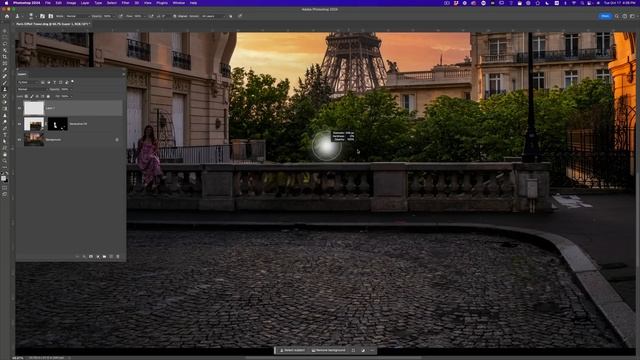The width and height of the screenshot is (640, 360).
Task: Open the Normal blend mode dropdown in Layers
Action: [x=33, y=89]
